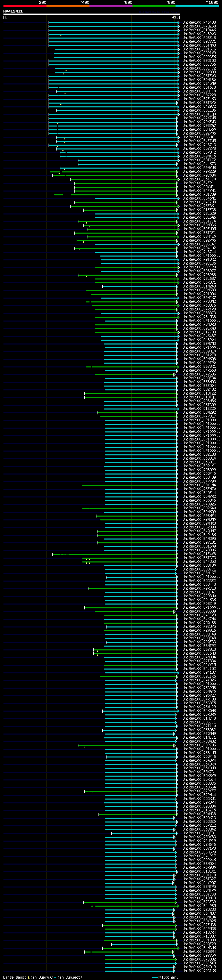This screenshot has width=222, height=980.
Task: Select hit label UniRef100_Q43743
Action: coord(199,145)
